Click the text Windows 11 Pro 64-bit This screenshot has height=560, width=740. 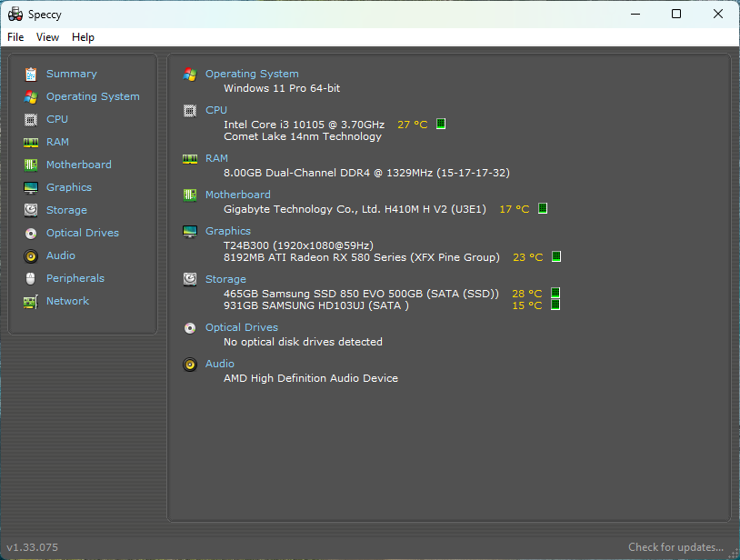282,88
